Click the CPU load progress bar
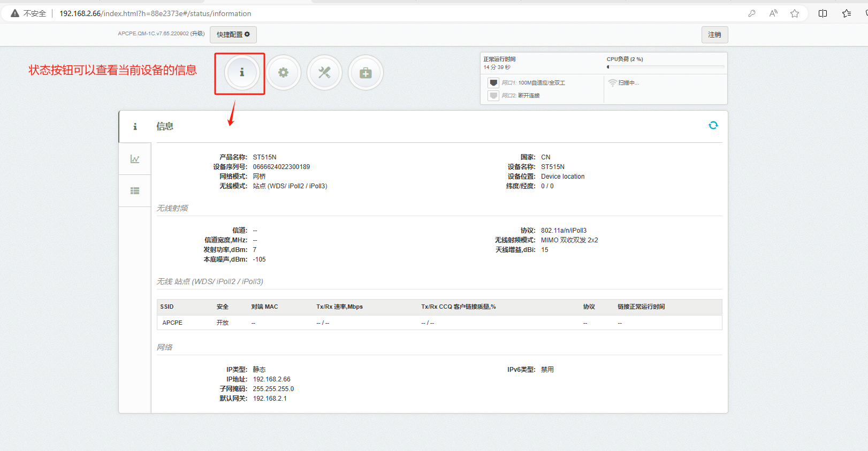 [x=665, y=67]
